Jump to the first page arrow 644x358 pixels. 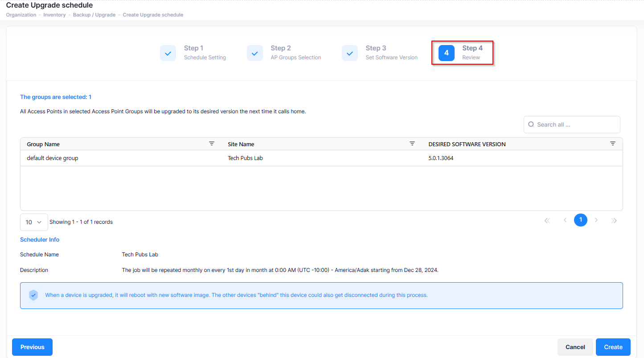547,220
